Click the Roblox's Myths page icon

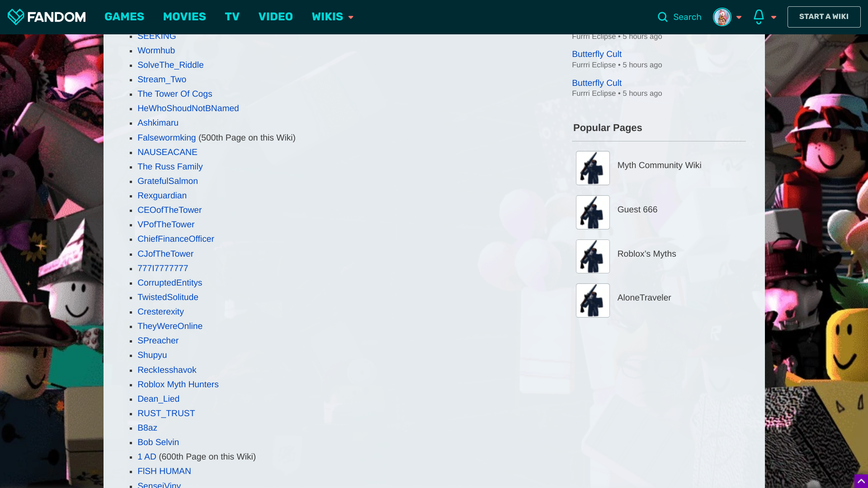(x=593, y=256)
